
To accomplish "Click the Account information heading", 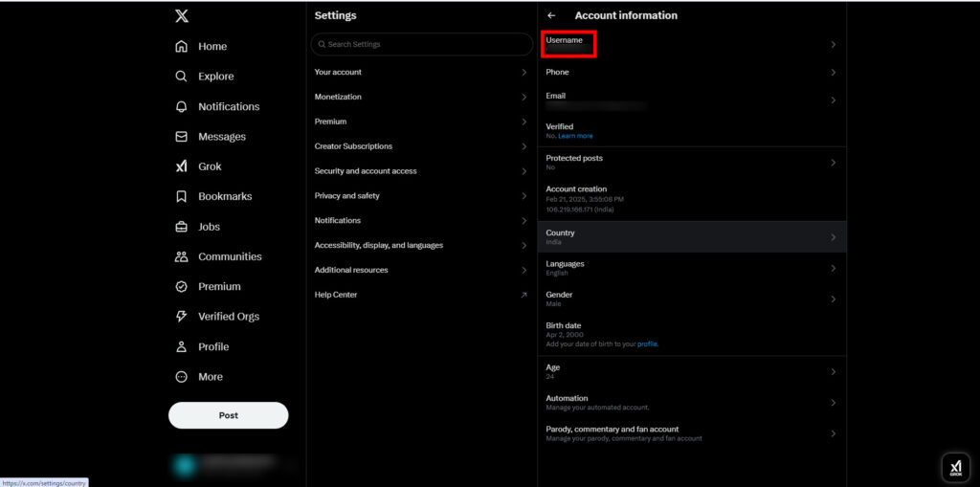I will point(626,15).
